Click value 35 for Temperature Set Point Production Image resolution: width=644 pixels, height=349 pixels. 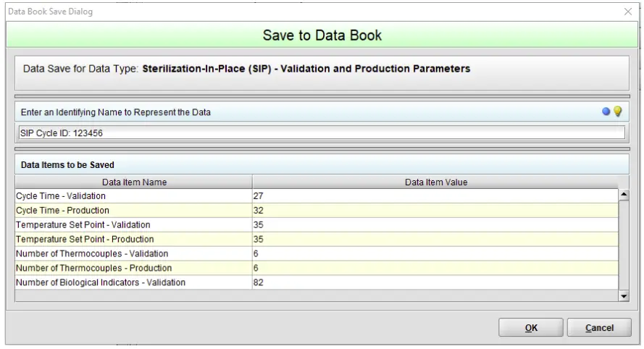point(258,239)
